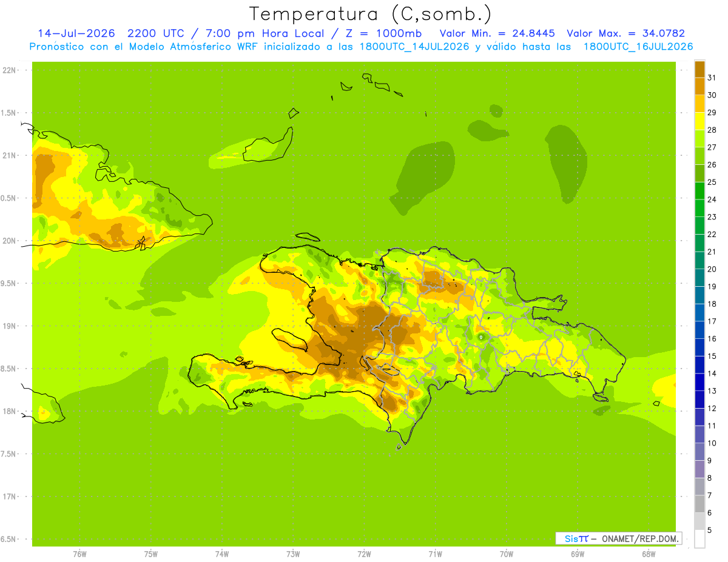This screenshot has height=562, width=728.
Task: Select the lime legend swatch between 27 and 28
Action: [x=699, y=138]
